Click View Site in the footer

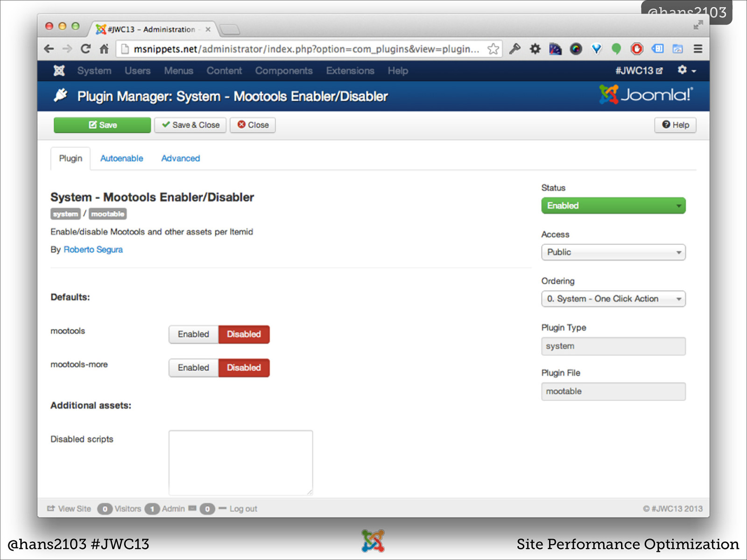(69, 509)
